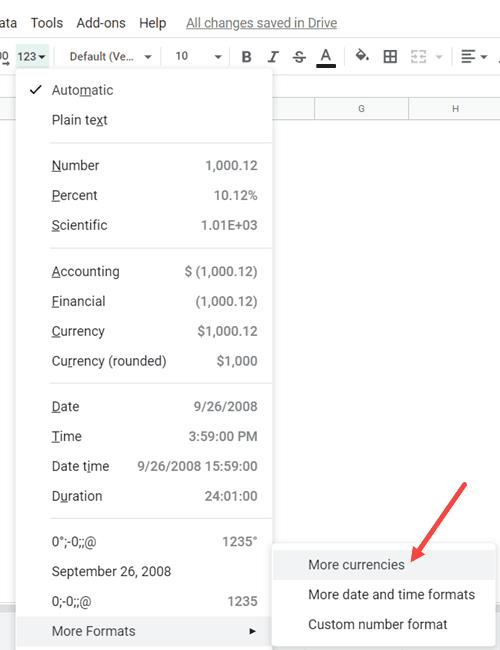Apply Time format 3:59:00 PM

point(144,436)
